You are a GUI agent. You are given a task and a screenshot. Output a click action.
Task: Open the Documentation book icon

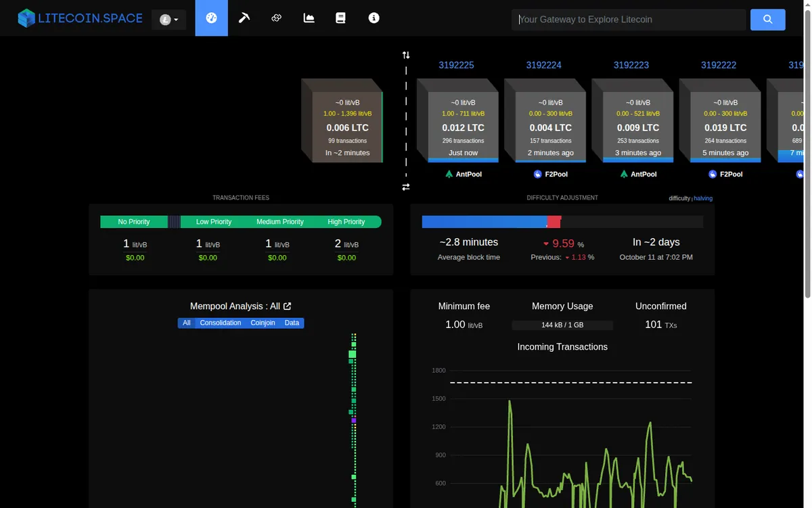340,18
